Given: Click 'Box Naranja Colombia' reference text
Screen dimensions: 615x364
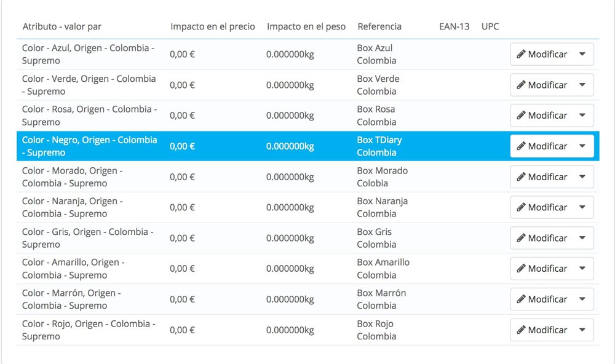Looking at the screenshot, I should tap(383, 207).
